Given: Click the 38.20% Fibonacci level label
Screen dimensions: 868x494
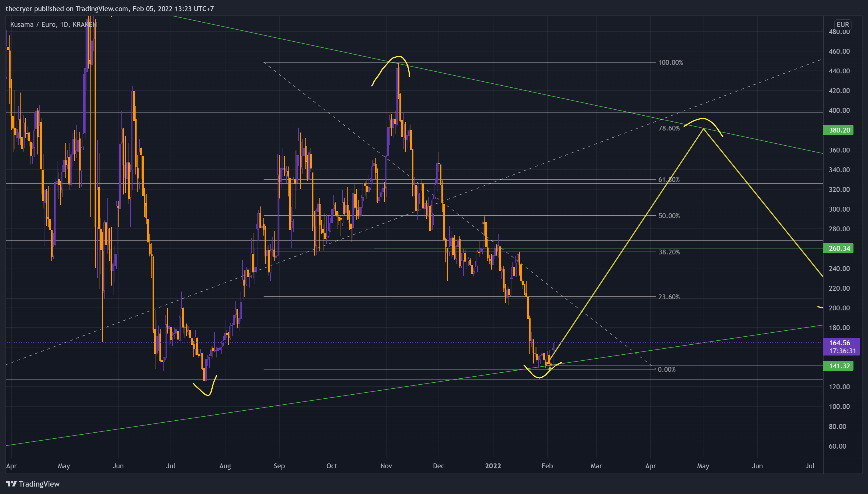Looking at the screenshot, I should [669, 252].
